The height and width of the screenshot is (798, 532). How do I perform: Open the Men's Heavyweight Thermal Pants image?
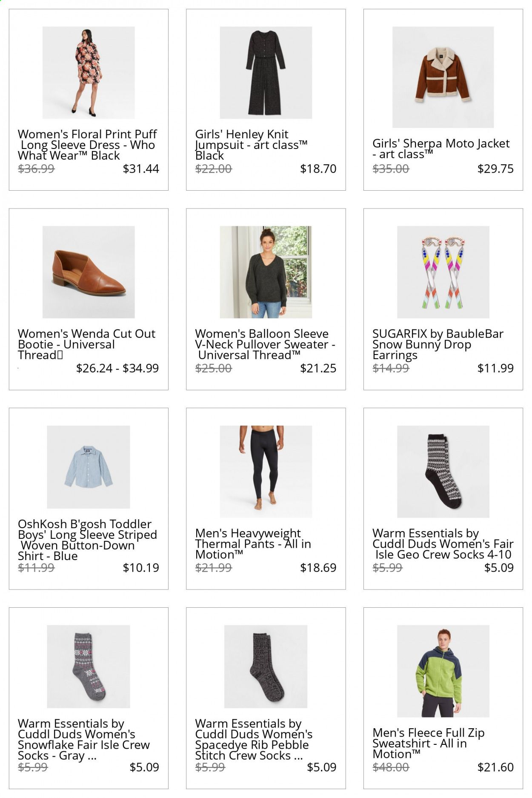click(266, 472)
